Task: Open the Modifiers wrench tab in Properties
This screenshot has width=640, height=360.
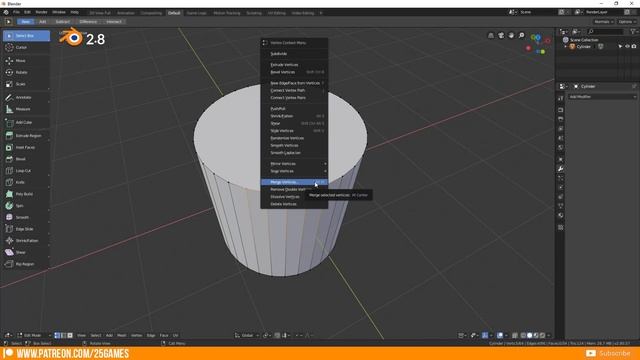Action: (561, 169)
